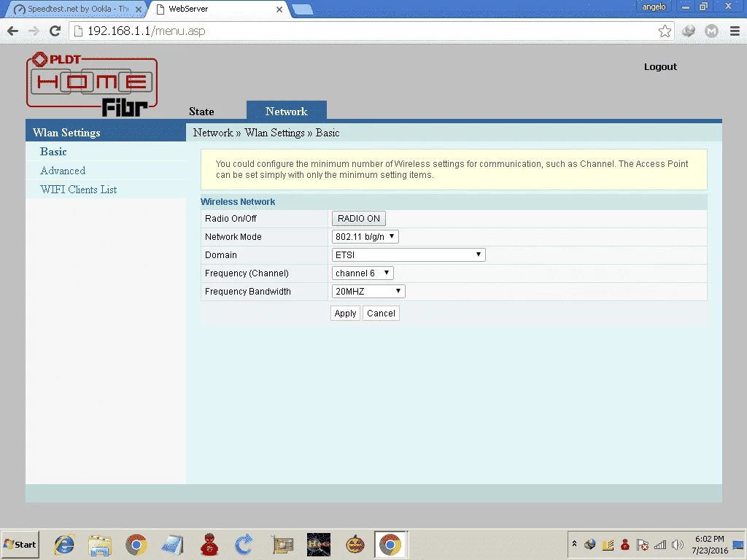Screen dimensions: 747x560
Task: Click the round M extension icon
Action: click(711, 31)
